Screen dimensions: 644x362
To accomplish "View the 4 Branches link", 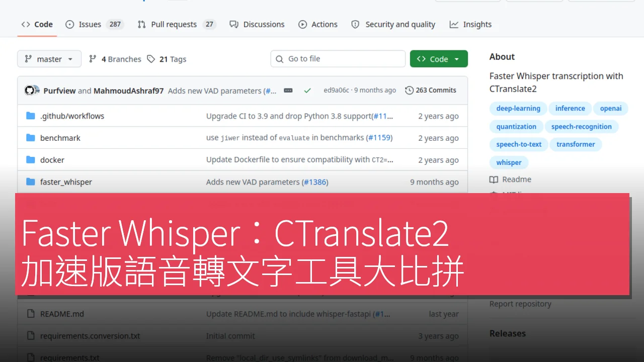I will (115, 59).
